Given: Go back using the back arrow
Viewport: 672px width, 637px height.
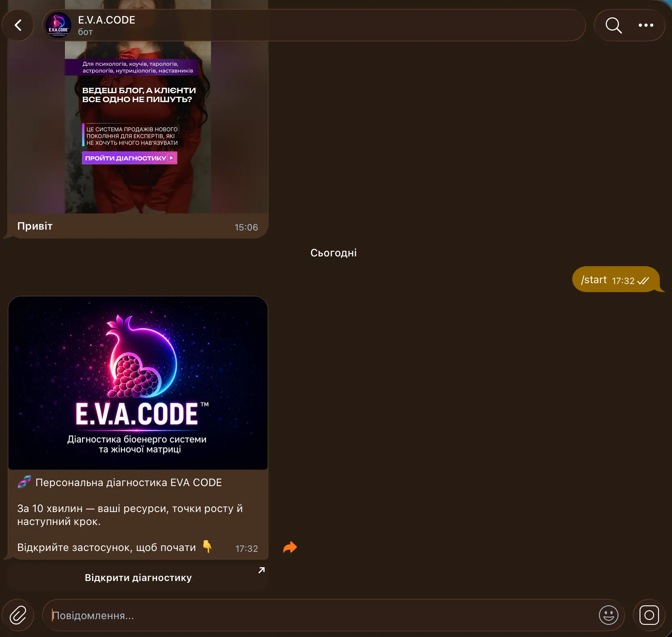Looking at the screenshot, I should pos(18,25).
